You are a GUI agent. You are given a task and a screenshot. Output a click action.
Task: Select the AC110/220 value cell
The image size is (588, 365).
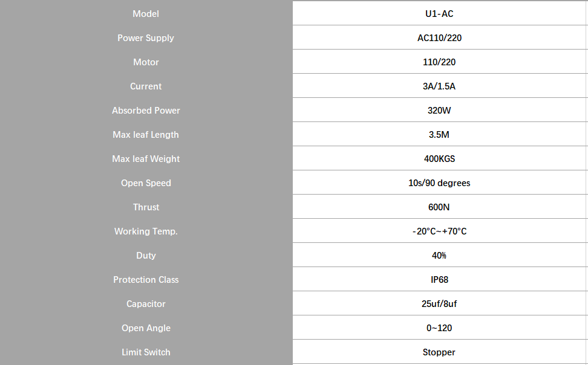pyautogui.click(x=439, y=37)
